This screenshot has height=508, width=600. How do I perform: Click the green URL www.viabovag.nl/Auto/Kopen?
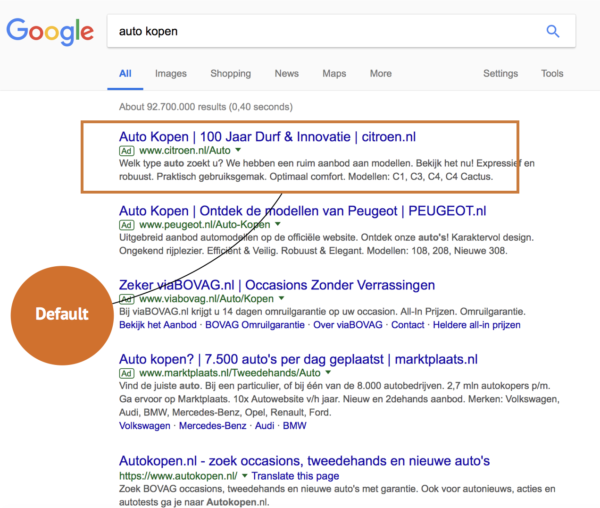tap(207, 299)
